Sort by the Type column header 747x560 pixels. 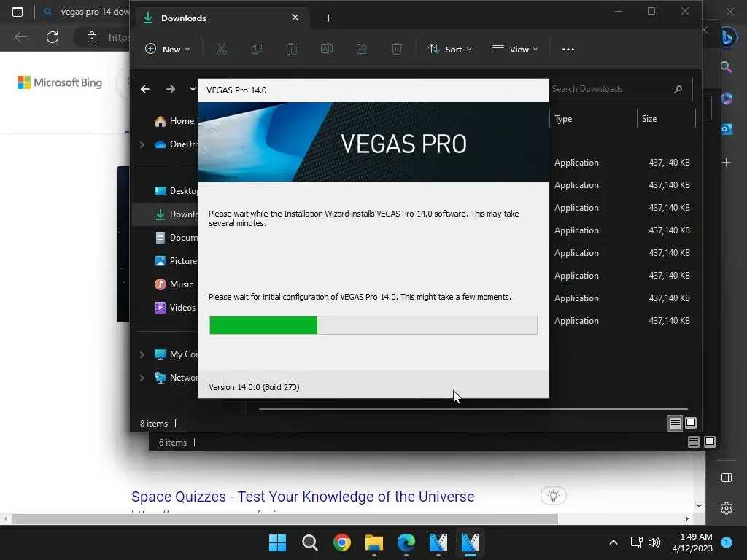(593, 119)
